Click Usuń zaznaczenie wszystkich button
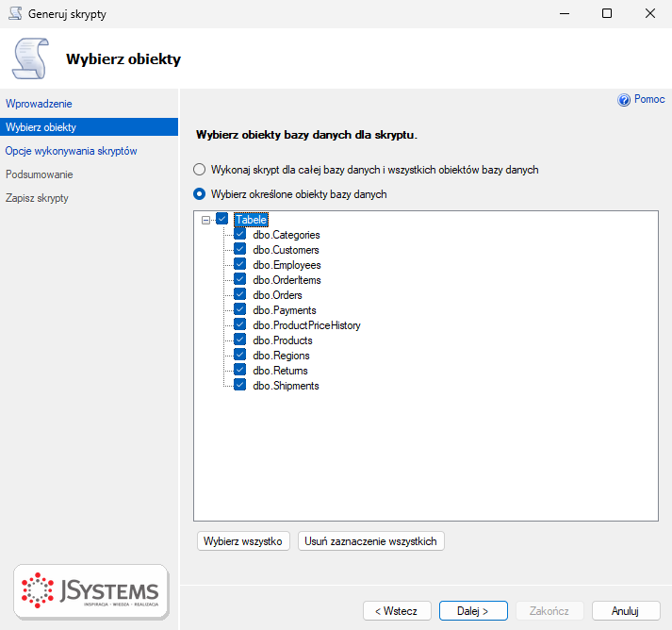 tap(371, 541)
